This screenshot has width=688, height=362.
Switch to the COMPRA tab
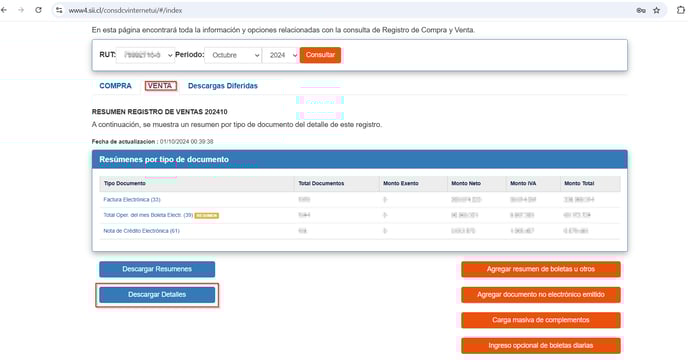(x=115, y=86)
